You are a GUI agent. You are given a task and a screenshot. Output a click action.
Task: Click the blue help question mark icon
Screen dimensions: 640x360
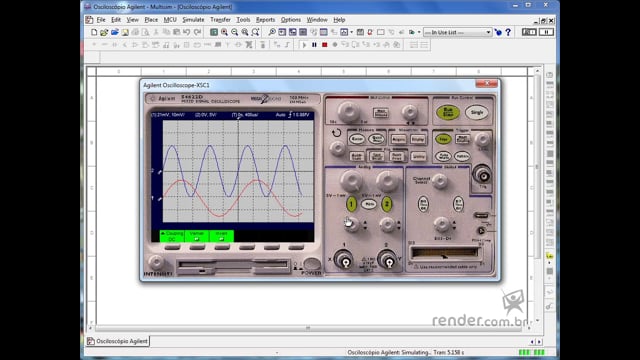pyautogui.click(x=508, y=32)
